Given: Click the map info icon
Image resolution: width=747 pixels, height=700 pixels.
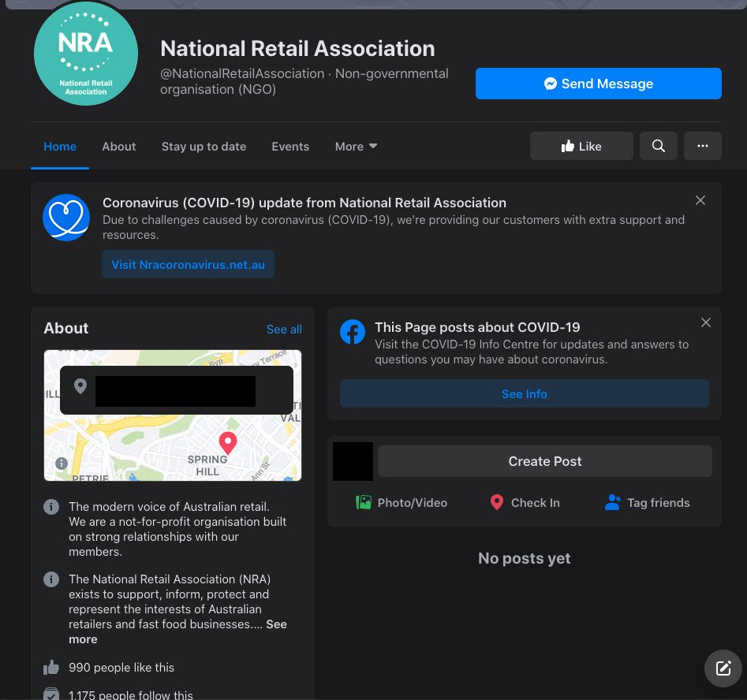Looking at the screenshot, I should [62, 463].
